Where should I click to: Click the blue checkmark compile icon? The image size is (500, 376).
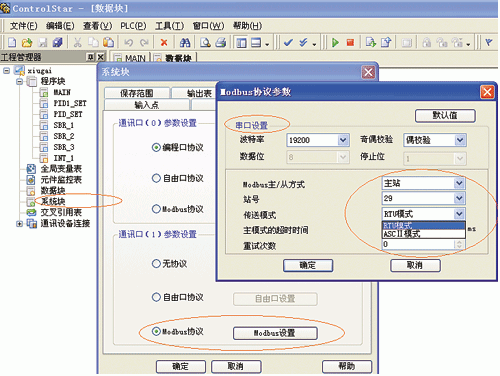point(288,42)
